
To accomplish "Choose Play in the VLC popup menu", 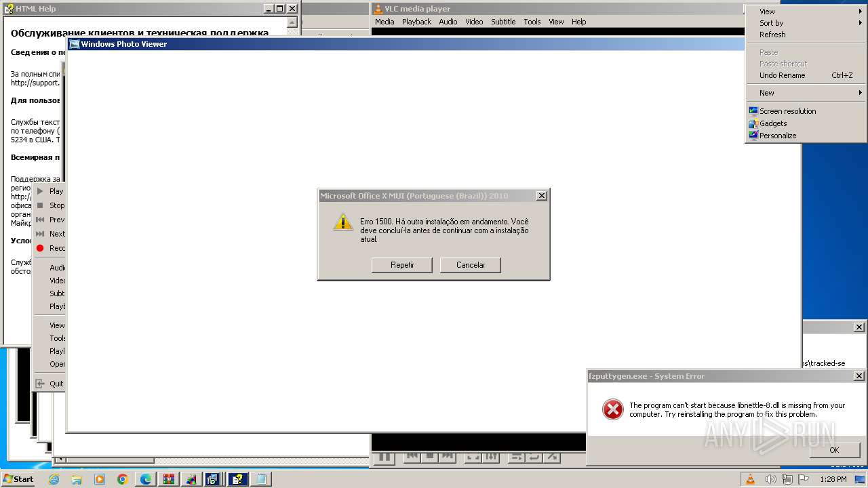I will coord(50,191).
